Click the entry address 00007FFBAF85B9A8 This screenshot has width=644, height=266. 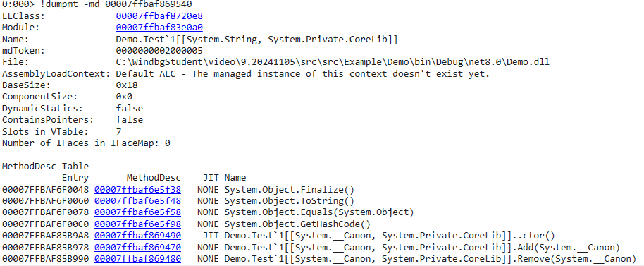pyautogui.click(x=45, y=236)
